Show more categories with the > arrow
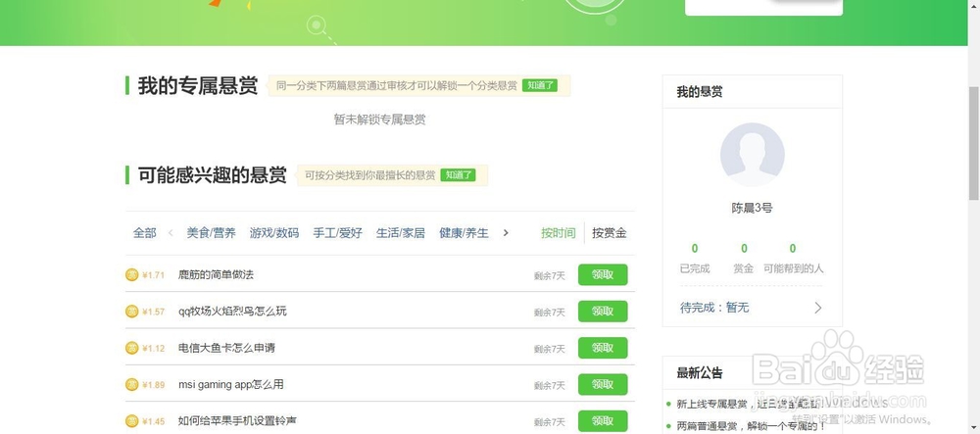The height and width of the screenshot is (434, 980). pyautogui.click(x=506, y=233)
